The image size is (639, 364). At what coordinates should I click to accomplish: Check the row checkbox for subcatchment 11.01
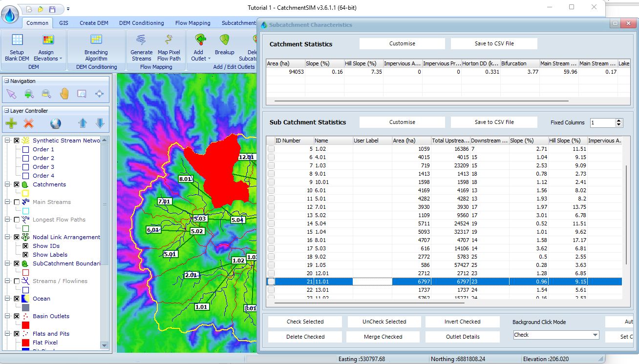pyautogui.click(x=271, y=282)
